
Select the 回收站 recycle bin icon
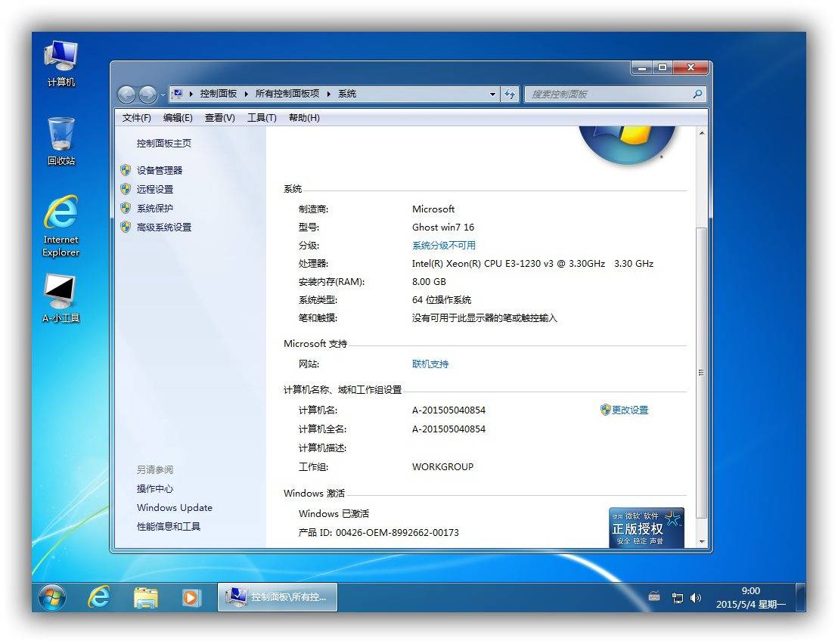(x=61, y=141)
